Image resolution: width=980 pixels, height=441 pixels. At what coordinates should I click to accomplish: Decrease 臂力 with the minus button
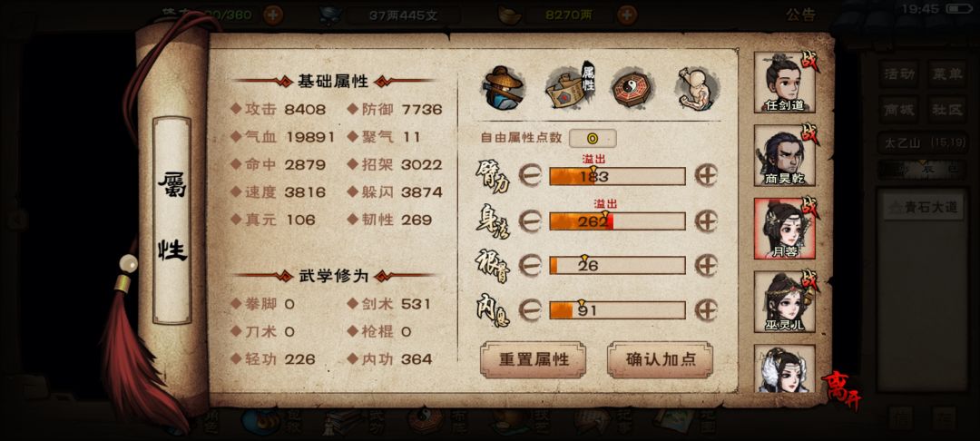tap(530, 176)
